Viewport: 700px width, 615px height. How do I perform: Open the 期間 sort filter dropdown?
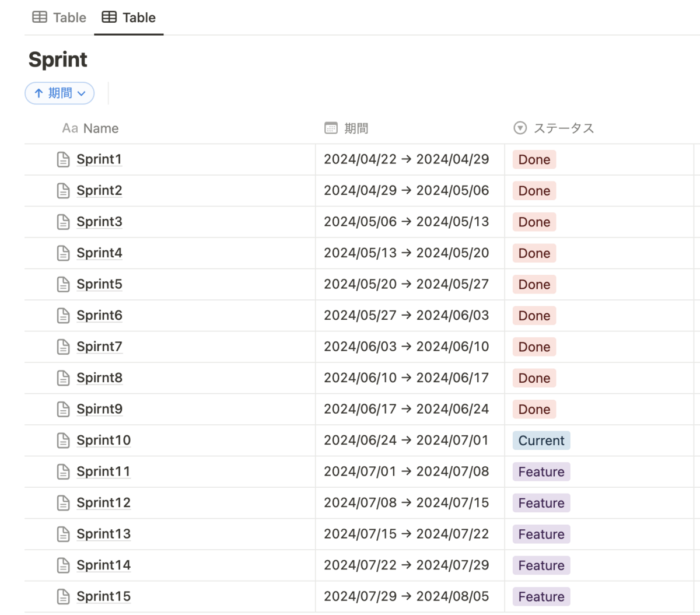60,93
